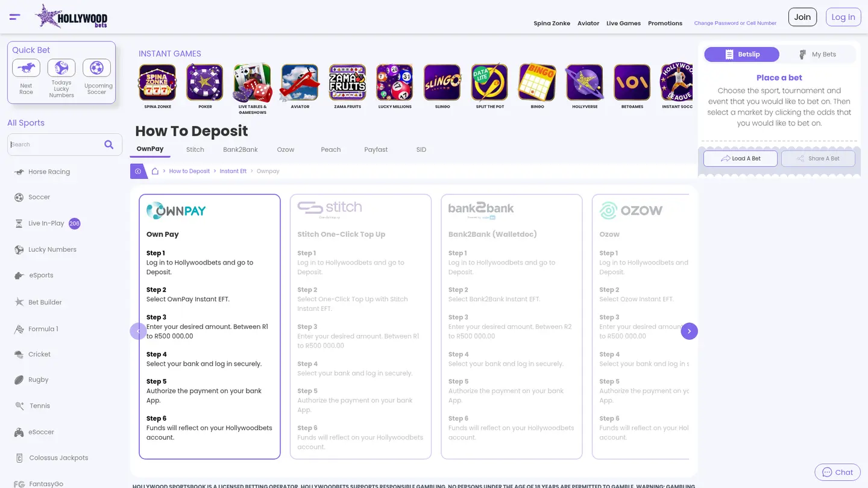Show next deposit method with right arrow

(x=689, y=331)
